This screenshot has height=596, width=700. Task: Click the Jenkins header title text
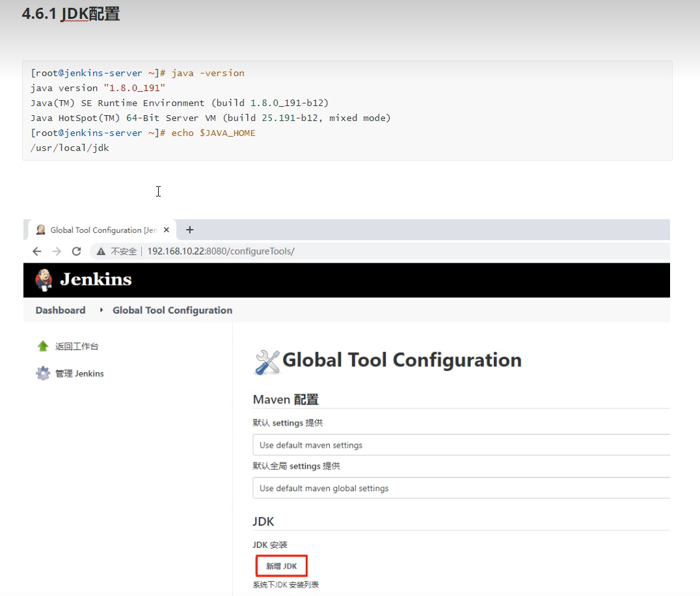click(x=96, y=280)
